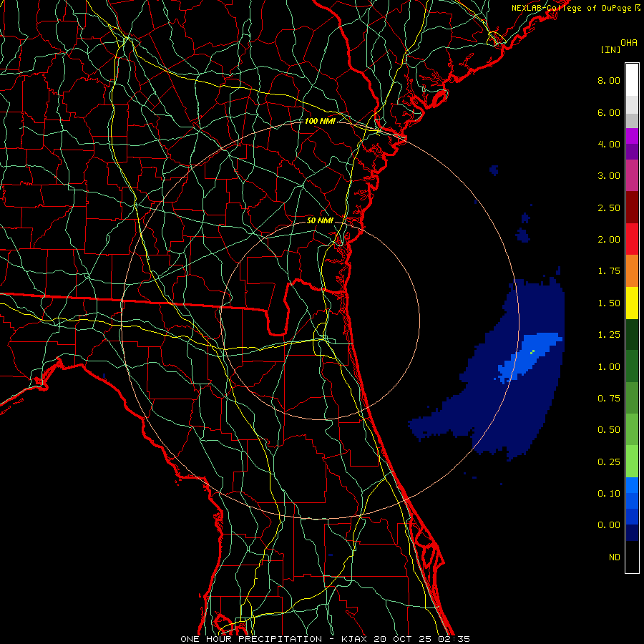Image resolution: width=644 pixels, height=644 pixels.
Task: Select the 1.50 legend value
Action: (609, 303)
